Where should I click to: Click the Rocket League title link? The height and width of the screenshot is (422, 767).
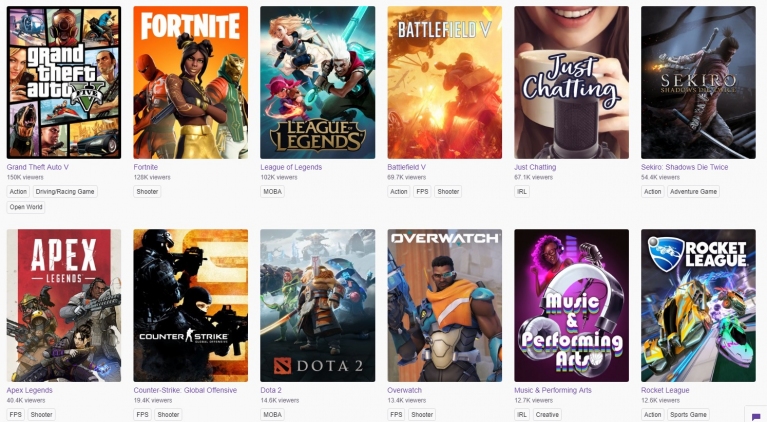point(665,390)
